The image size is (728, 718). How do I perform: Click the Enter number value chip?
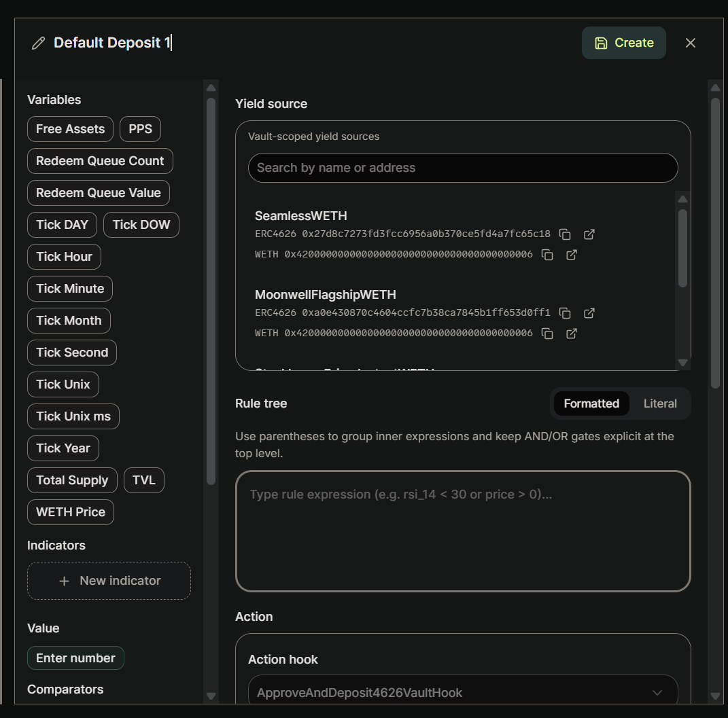point(75,658)
